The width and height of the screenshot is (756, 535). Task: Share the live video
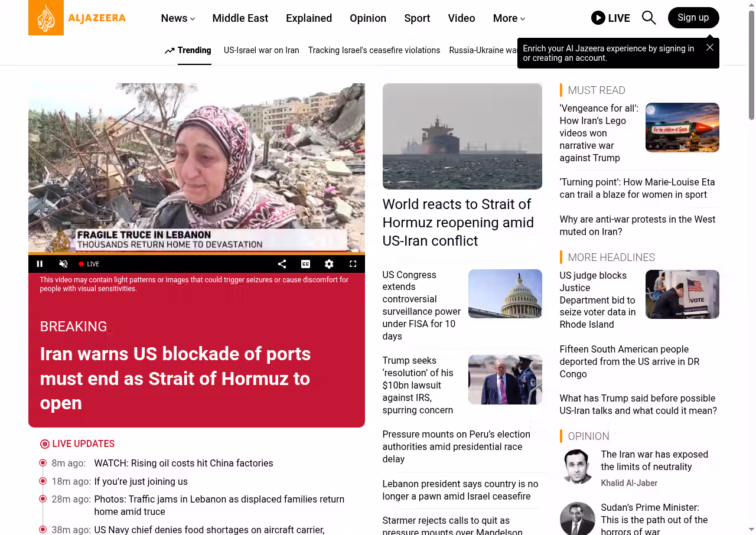[282, 264]
